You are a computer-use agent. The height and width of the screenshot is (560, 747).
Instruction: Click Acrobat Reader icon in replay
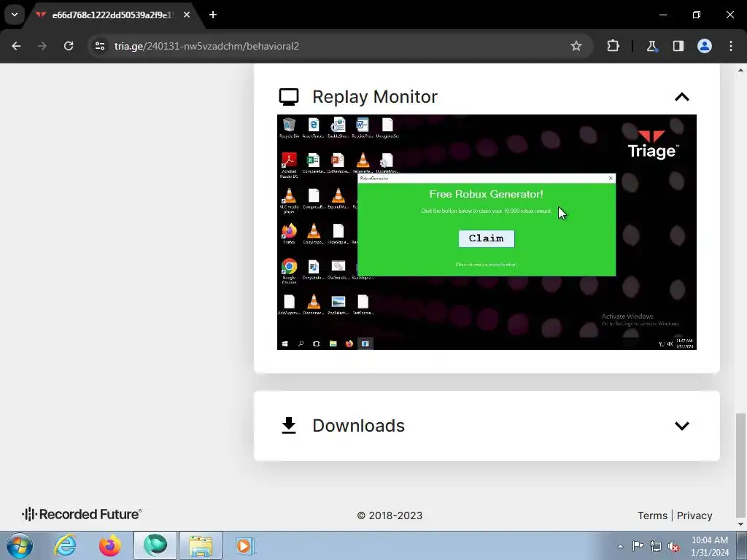pos(289,166)
